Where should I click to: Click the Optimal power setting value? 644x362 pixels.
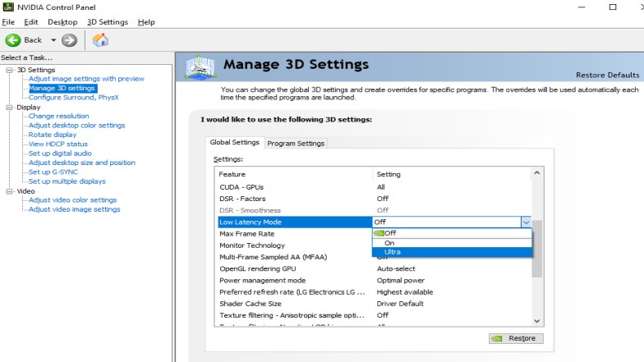point(401,281)
